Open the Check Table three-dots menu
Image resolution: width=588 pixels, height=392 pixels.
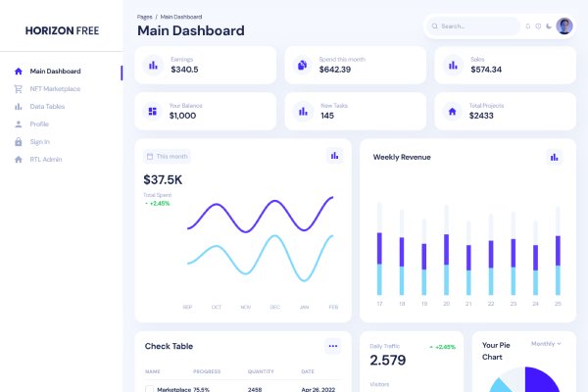[x=333, y=346]
